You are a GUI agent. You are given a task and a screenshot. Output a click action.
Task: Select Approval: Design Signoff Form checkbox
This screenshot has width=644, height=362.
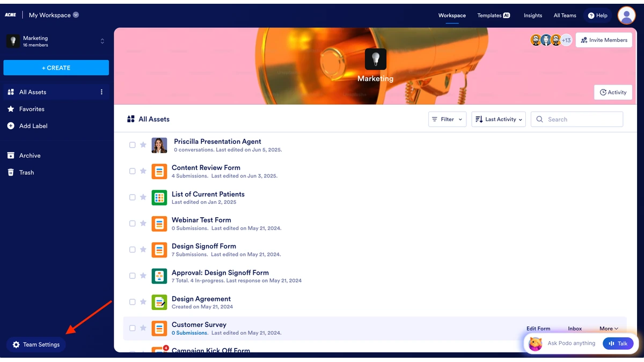click(133, 276)
